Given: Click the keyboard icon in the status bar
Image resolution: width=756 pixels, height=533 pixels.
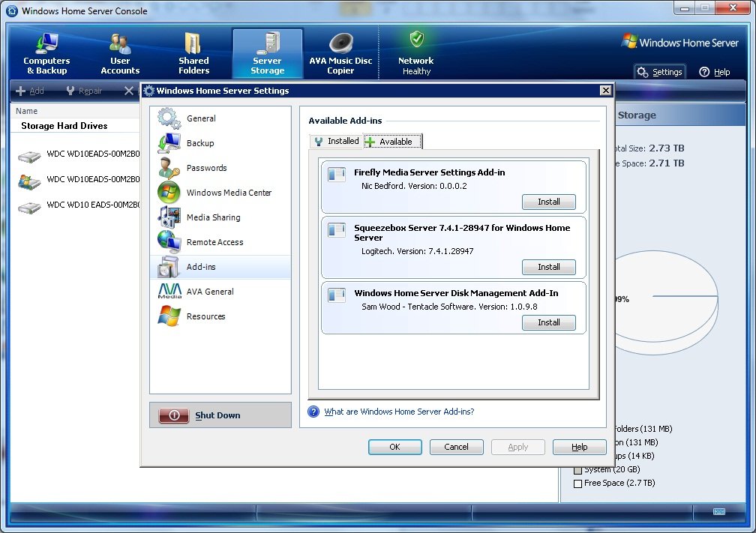Looking at the screenshot, I should 718,511.
